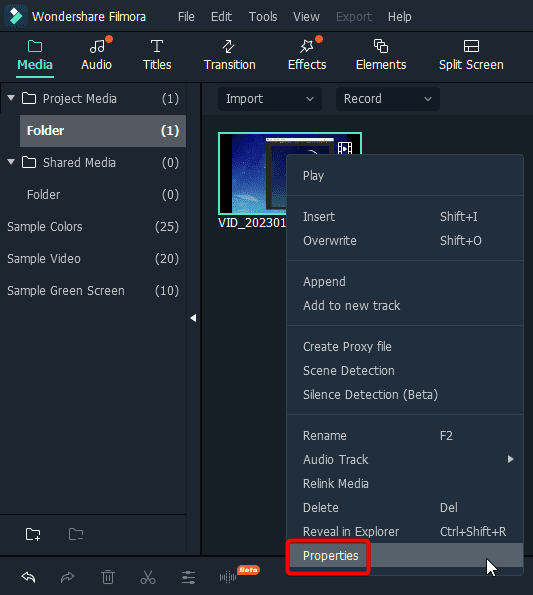Open the Effects tab
The width and height of the screenshot is (533, 595).
307,55
